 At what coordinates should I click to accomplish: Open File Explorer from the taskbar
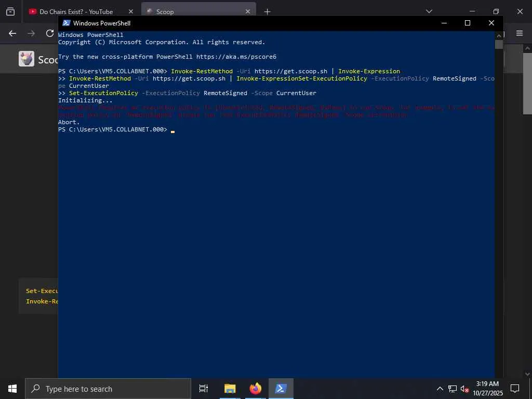pyautogui.click(x=230, y=389)
